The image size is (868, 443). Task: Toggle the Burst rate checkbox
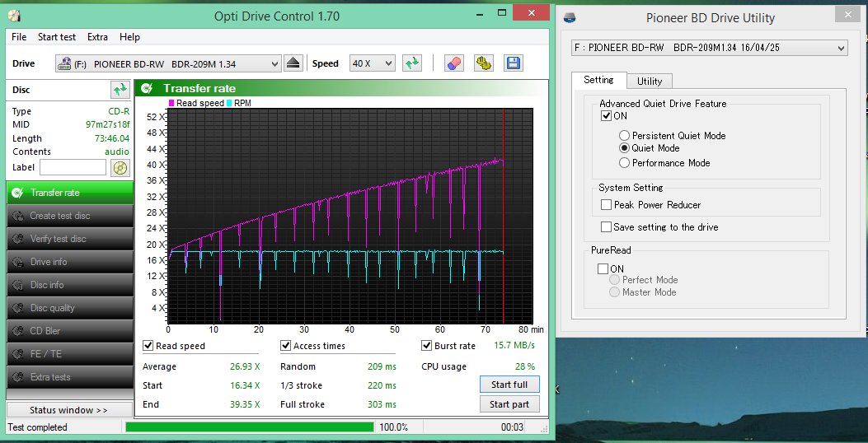(427, 346)
